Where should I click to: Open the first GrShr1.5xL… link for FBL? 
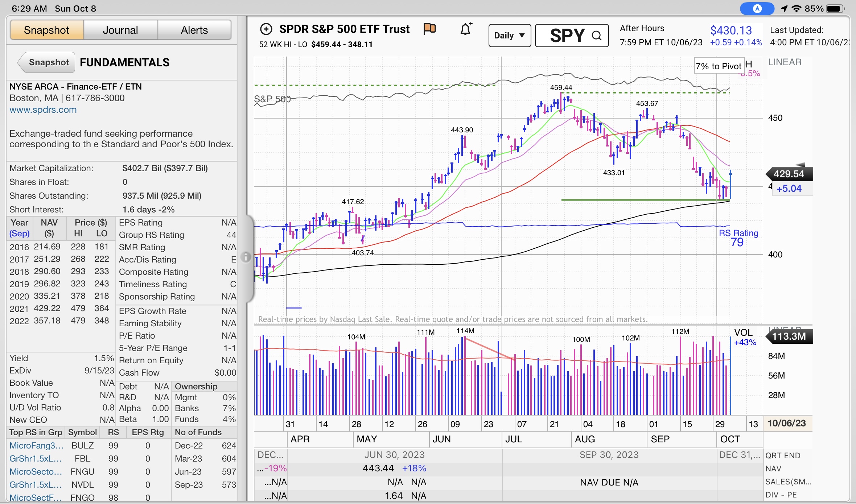point(36,458)
